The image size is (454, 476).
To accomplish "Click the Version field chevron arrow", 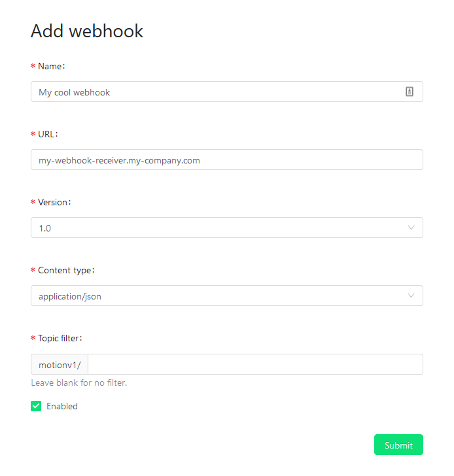I will coord(411,228).
